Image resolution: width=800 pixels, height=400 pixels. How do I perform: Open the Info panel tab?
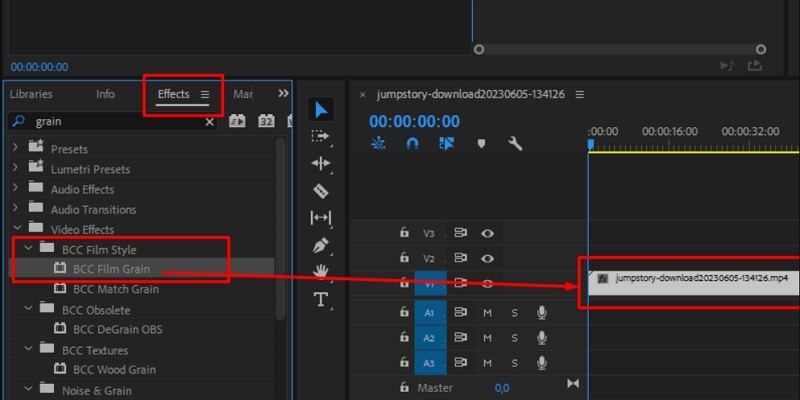105,94
